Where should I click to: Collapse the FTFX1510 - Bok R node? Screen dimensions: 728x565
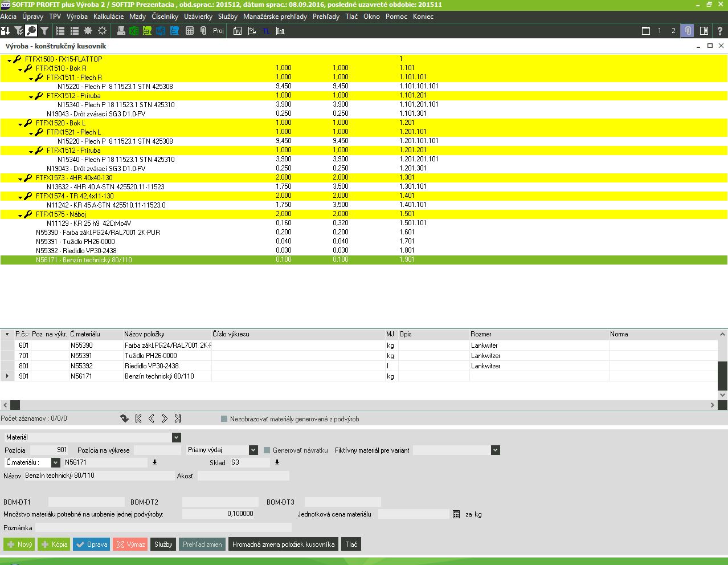pyautogui.click(x=21, y=68)
